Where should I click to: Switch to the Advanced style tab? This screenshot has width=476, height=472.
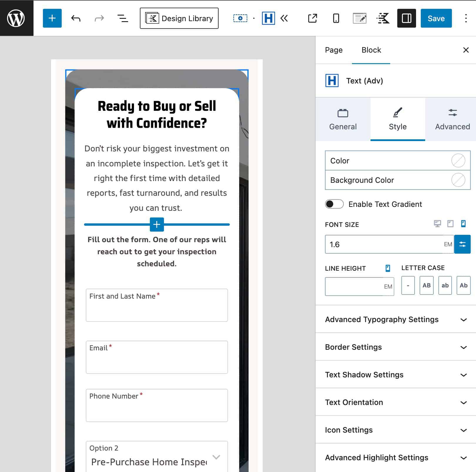[452, 119]
